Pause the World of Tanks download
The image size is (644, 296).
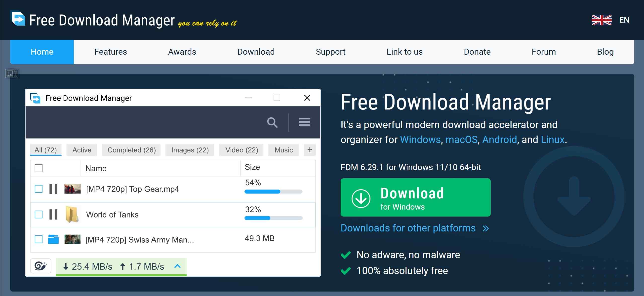click(53, 215)
